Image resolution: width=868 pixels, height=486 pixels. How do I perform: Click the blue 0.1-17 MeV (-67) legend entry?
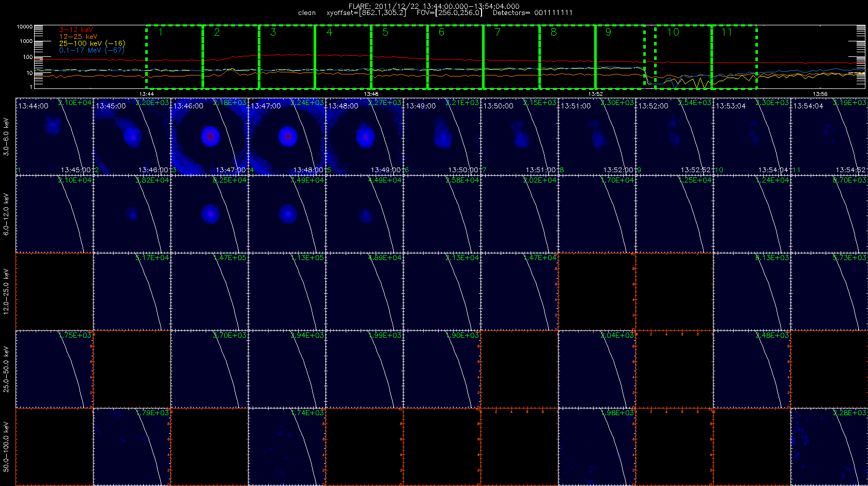(91, 50)
